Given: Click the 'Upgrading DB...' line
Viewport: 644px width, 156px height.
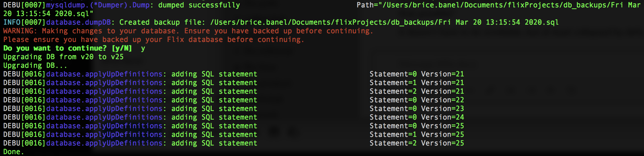Looking at the screenshot, I should (x=35, y=66).
